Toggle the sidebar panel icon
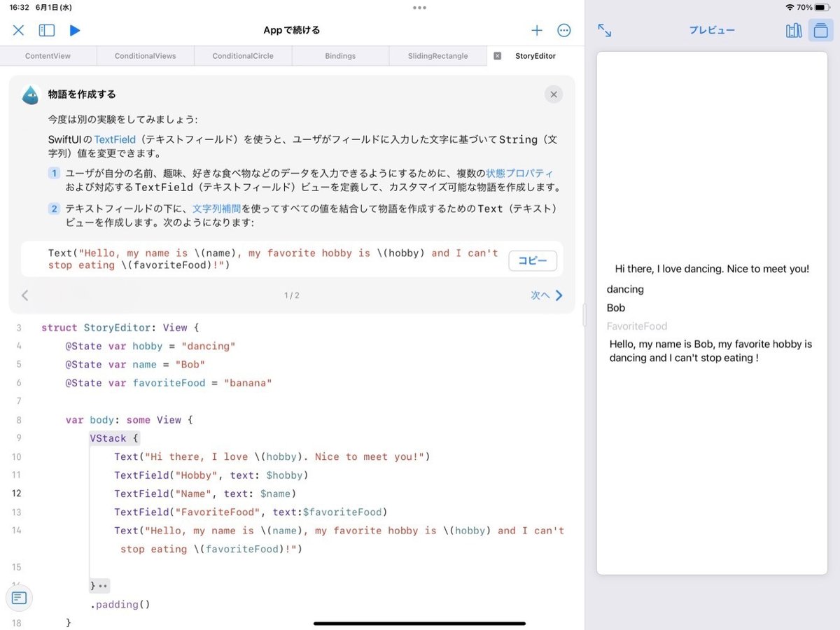The image size is (840, 630). [47, 30]
